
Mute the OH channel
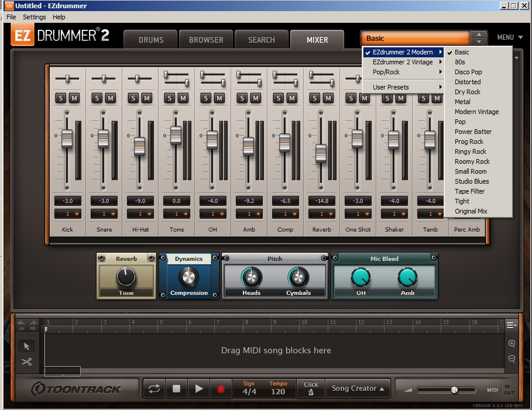[x=219, y=98]
